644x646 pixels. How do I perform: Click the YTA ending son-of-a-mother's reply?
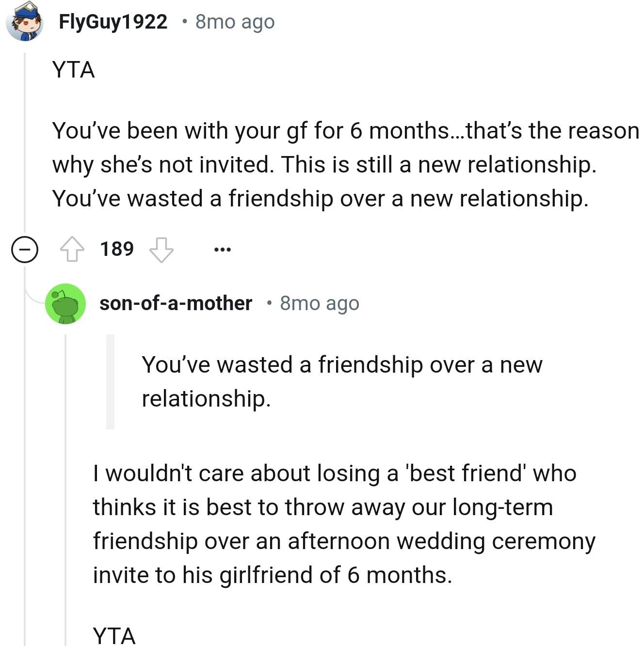coord(114,635)
